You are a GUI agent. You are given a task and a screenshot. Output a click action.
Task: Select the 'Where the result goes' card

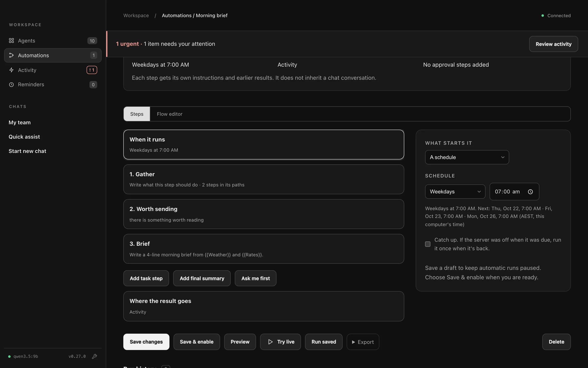pos(264,306)
